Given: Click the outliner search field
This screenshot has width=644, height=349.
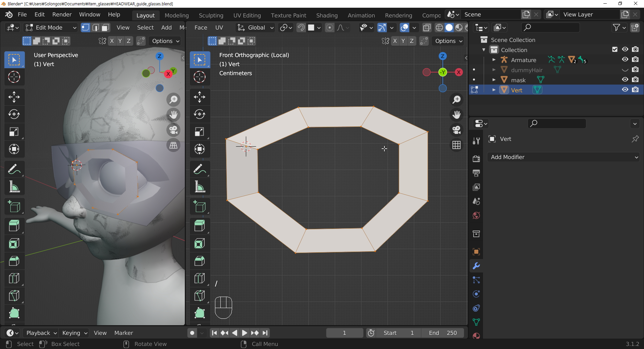Looking at the screenshot, I should pos(550,28).
